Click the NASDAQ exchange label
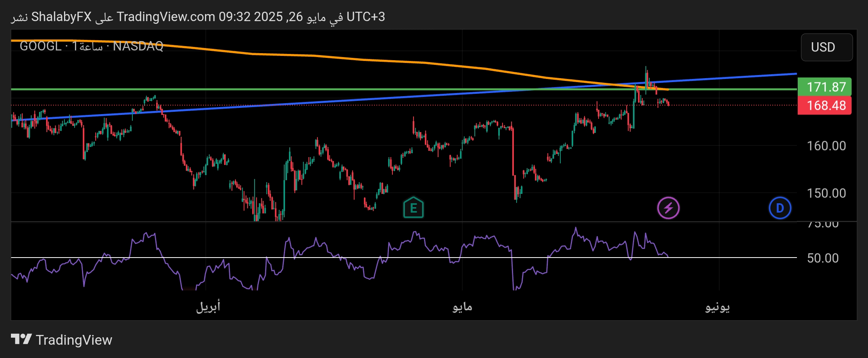The height and width of the screenshot is (358, 868). [x=138, y=46]
